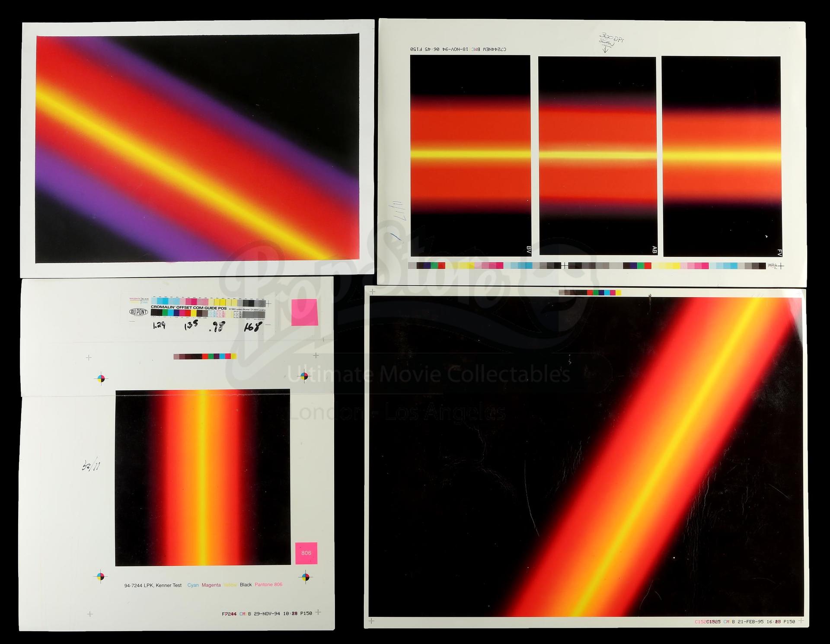The height and width of the screenshot is (644, 830).
Task: Click the Magenta/Black/Cyan crosshair label on the guide
Action: 139,300
